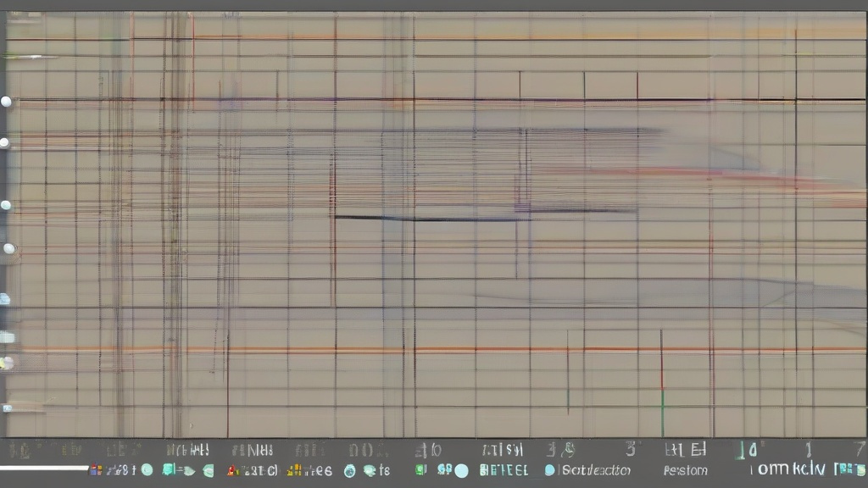
Task: Click the second white circle marker on left edge
Action: click(4, 142)
